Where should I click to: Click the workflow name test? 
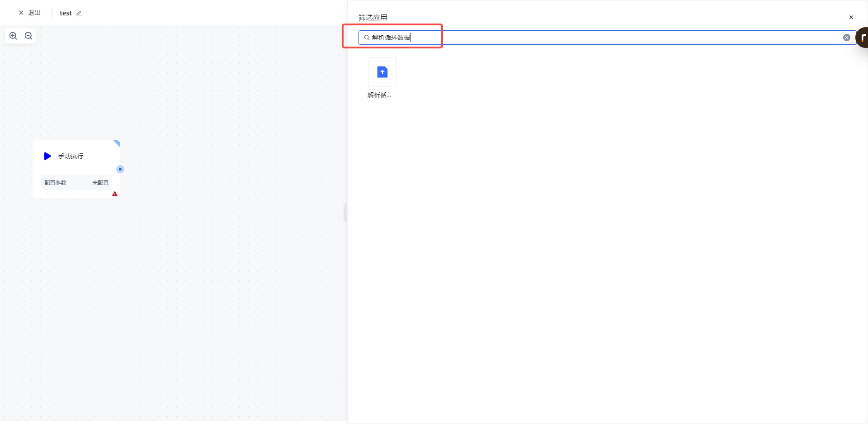tap(66, 13)
